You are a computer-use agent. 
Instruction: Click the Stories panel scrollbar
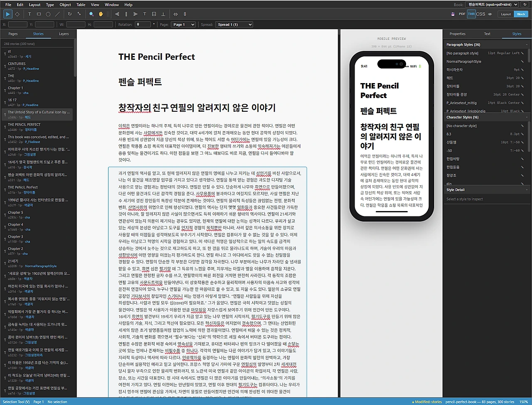[75, 58]
